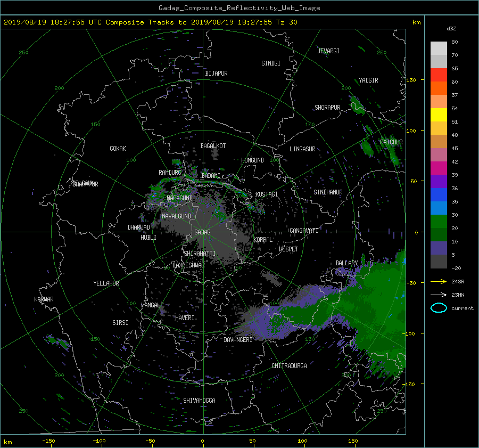Viewport: 479px width, 448px height.
Task: Click the KARWAR city label
Action: [x=44, y=299]
